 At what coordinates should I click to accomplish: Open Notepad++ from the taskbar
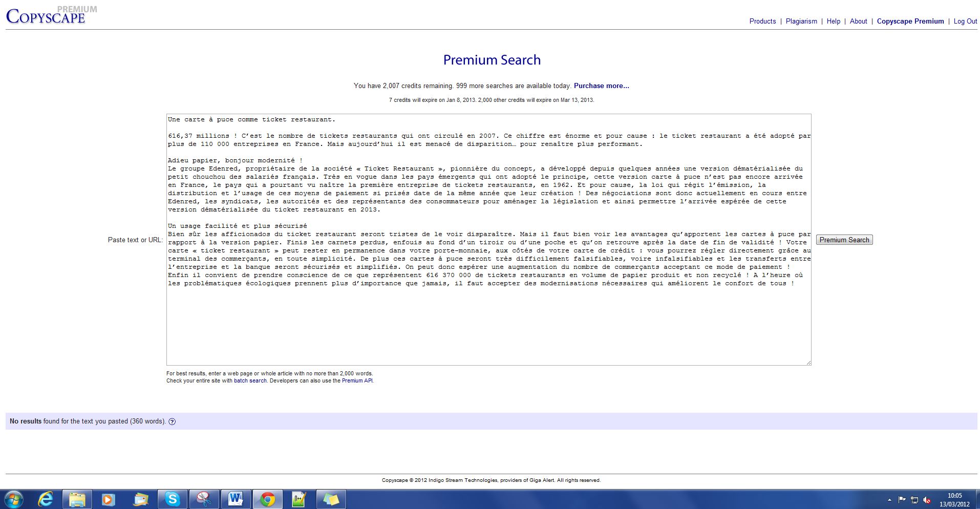[299, 499]
